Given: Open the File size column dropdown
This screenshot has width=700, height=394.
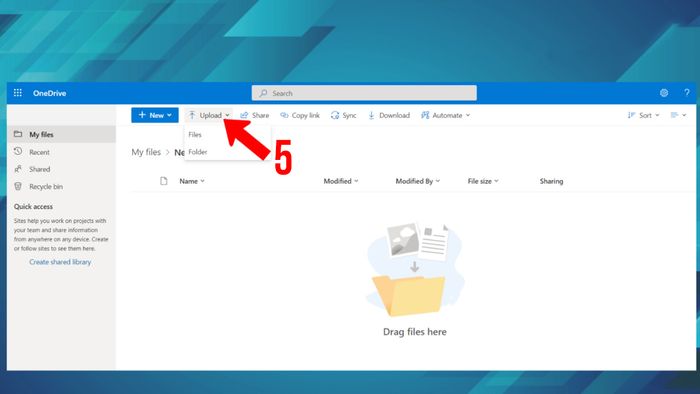Looking at the screenshot, I should click(x=483, y=181).
